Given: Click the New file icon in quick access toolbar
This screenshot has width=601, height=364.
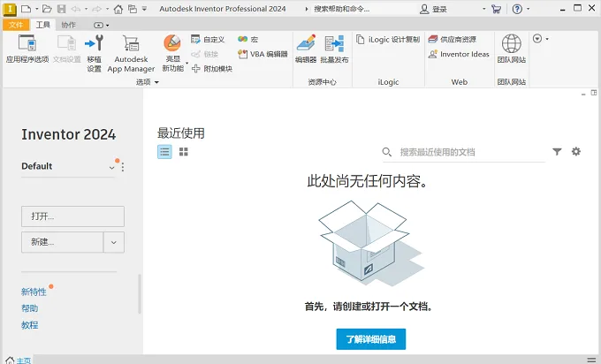Looking at the screenshot, I should [26, 9].
